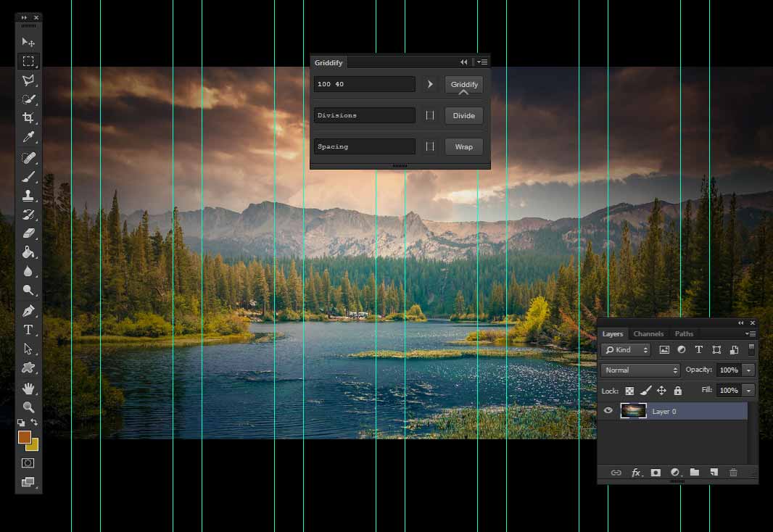Switch to the Channels tab
Screen dimensions: 773x532
[x=648, y=334]
